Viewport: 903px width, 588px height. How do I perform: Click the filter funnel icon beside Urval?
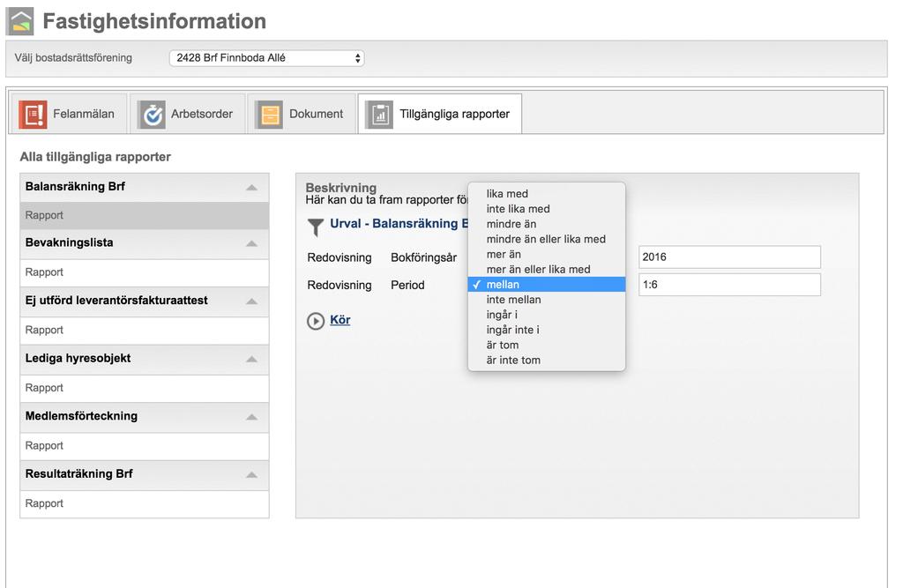[x=316, y=227]
